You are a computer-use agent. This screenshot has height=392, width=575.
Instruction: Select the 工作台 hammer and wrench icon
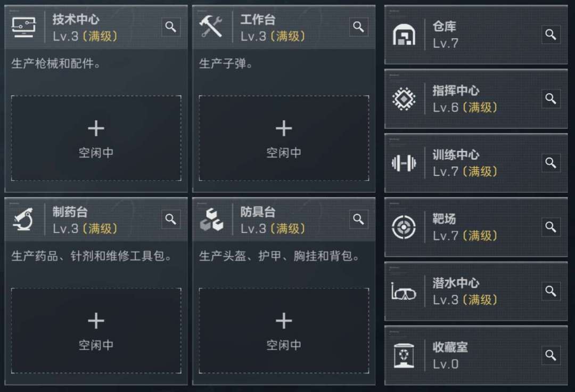click(x=211, y=27)
